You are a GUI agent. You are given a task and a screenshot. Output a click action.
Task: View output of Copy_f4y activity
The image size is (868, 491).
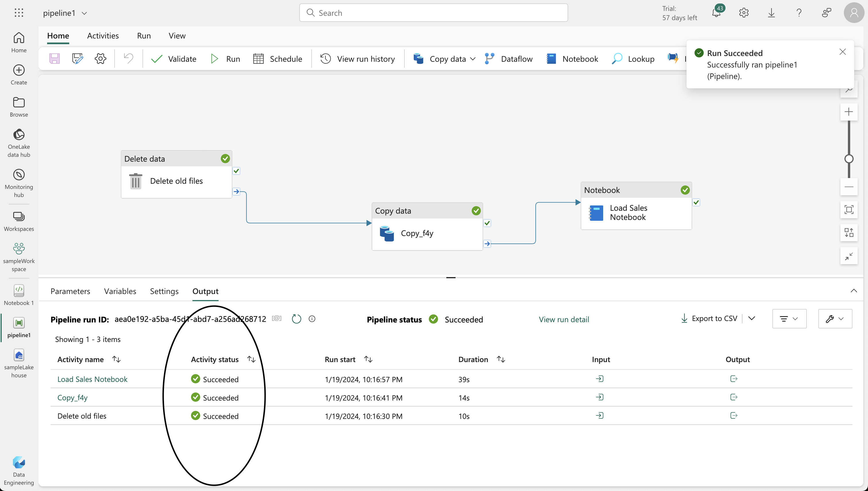(x=734, y=397)
